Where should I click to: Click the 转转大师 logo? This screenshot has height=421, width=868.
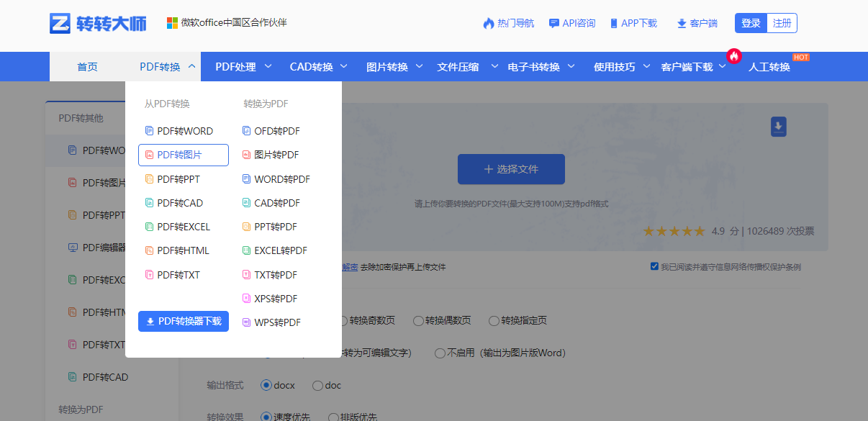(x=97, y=23)
